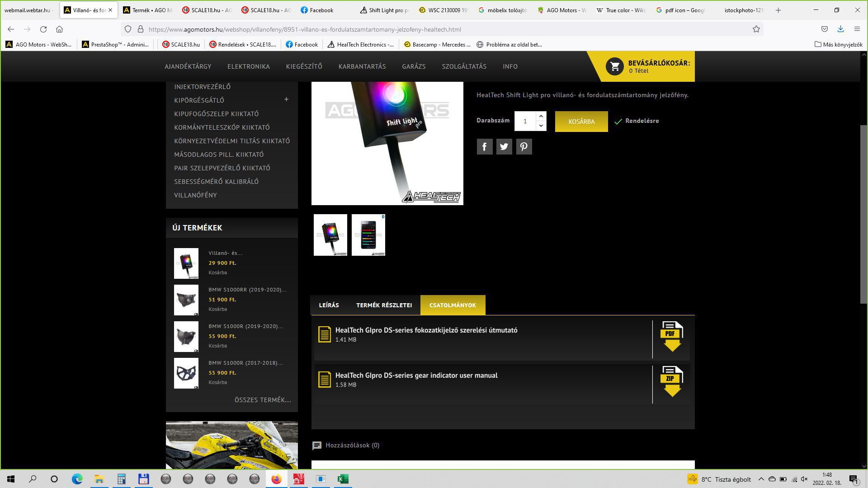The height and width of the screenshot is (488, 868).
Task: Download the ZIP attachment icon
Action: point(671,382)
